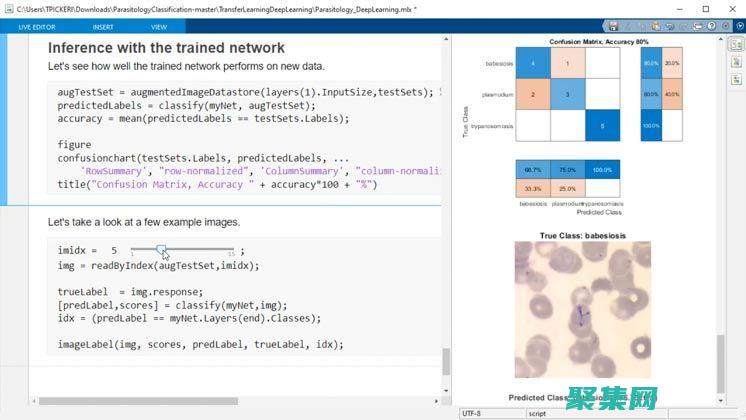Image resolution: width=746 pixels, height=420 pixels.
Task: Click the imidx slider handle
Action: 162,249
